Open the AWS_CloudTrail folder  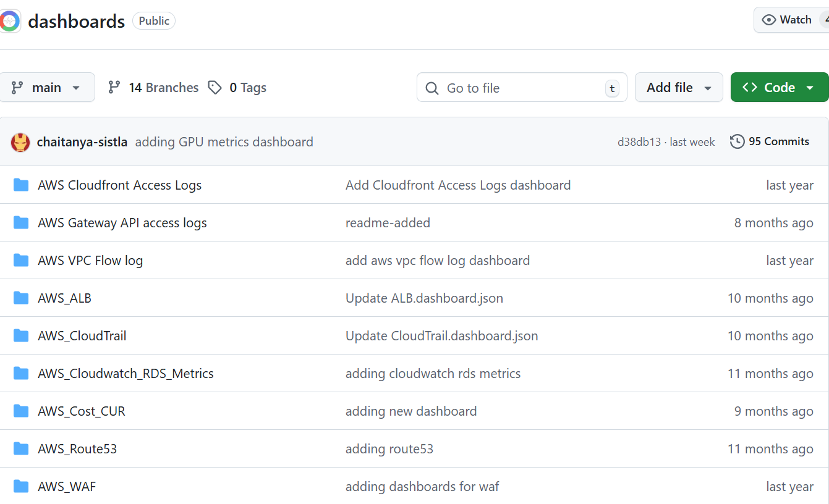82,336
